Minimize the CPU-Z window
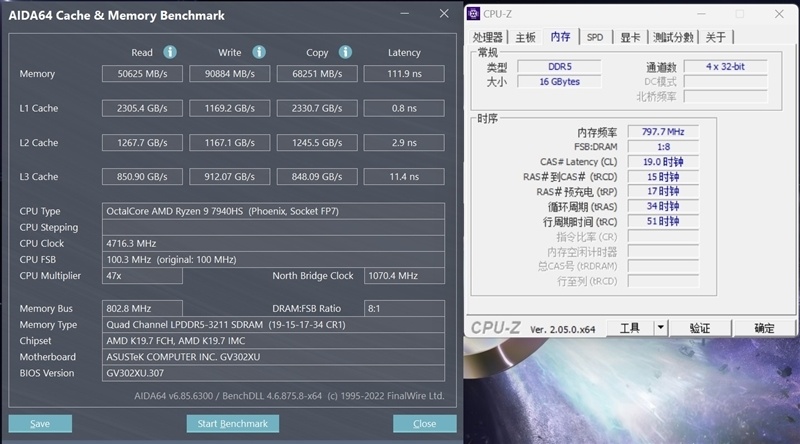The width and height of the screenshot is (800, 444). [x=702, y=14]
